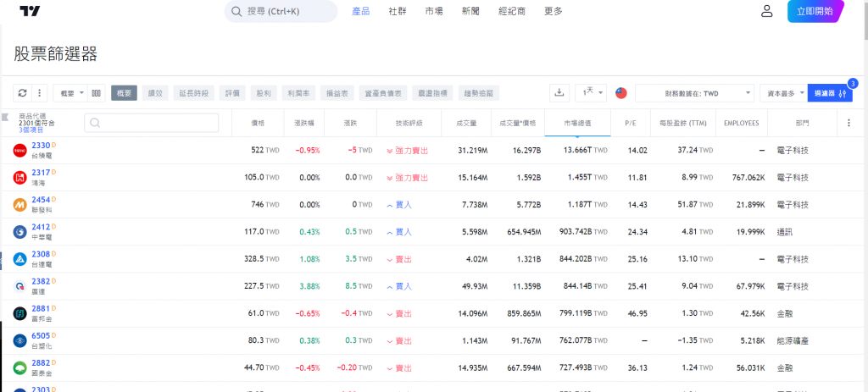Open the three-dot menu beside refresh
This screenshot has width=868, height=392.
click(x=39, y=93)
